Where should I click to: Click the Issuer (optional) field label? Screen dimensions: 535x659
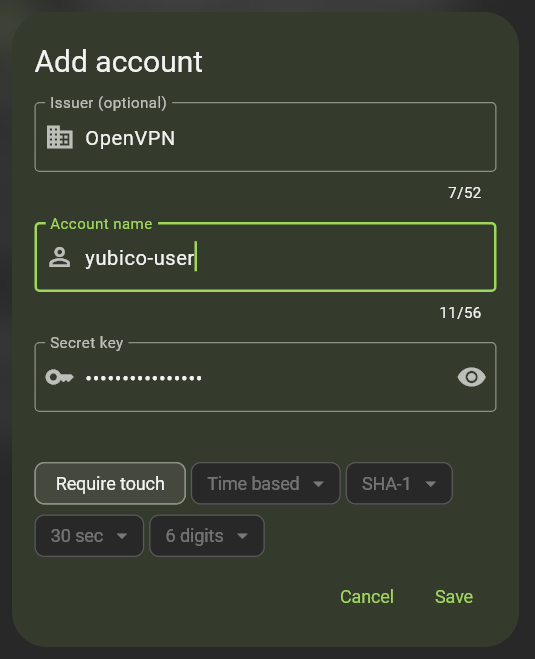[x=108, y=103]
